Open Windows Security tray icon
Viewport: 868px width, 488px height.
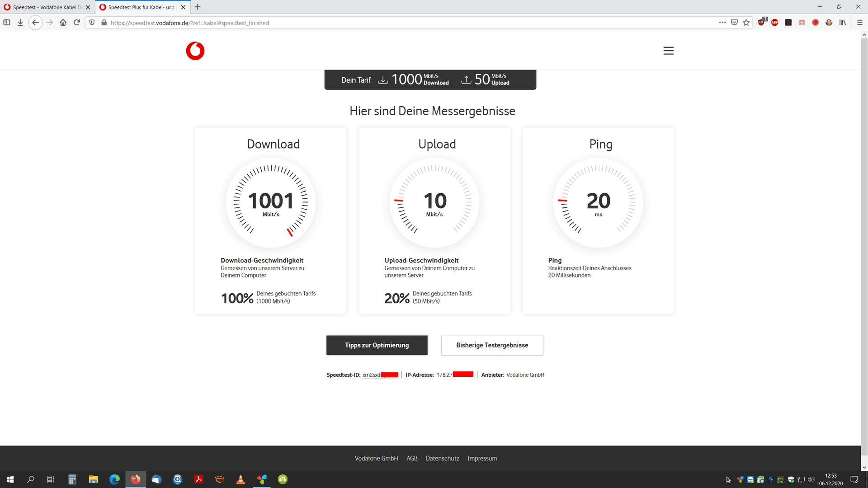(791, 479)
